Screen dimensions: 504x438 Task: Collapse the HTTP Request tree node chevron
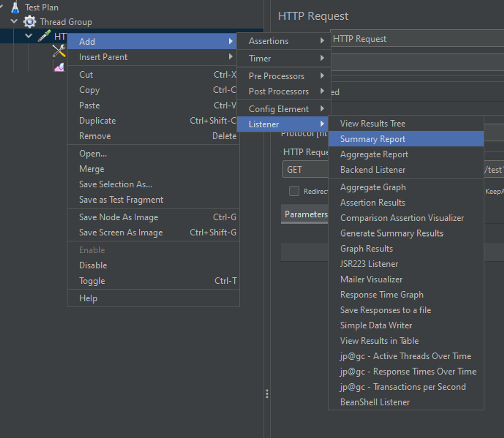[x=29, y=36]
